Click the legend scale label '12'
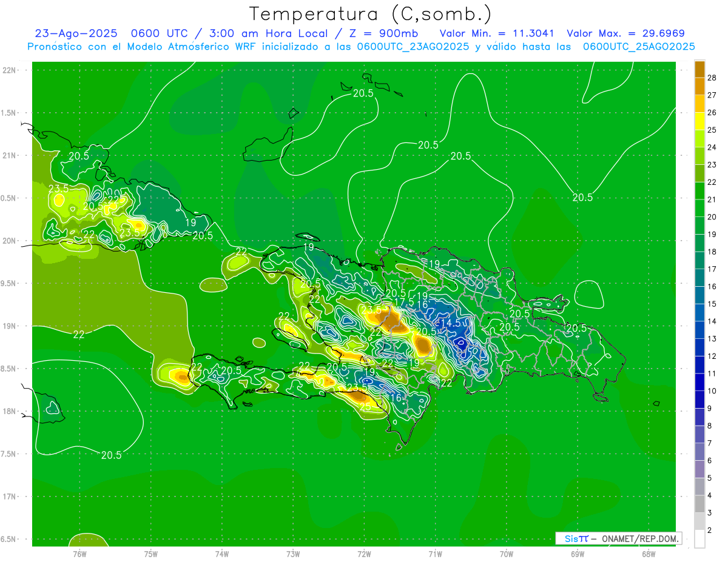Image resolution: width=728 pixels, height=562 pixels. (713, 356)
